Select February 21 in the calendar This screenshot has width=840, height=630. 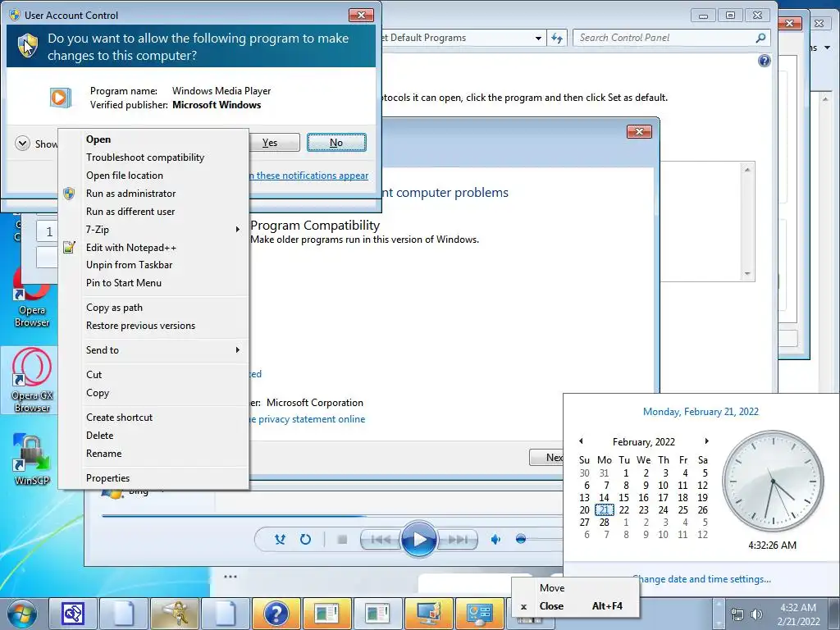pos(605,510)
